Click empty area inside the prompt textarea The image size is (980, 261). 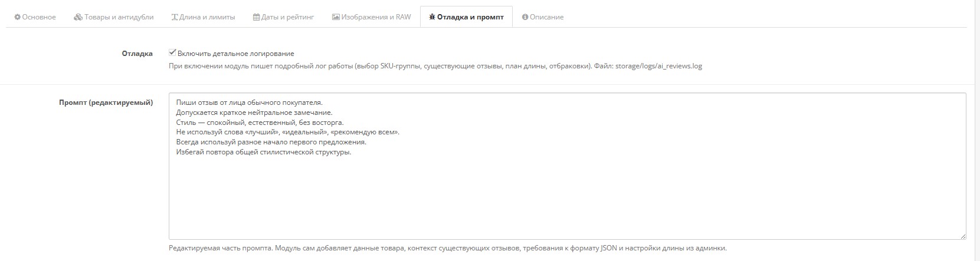(x=566, y=200)
